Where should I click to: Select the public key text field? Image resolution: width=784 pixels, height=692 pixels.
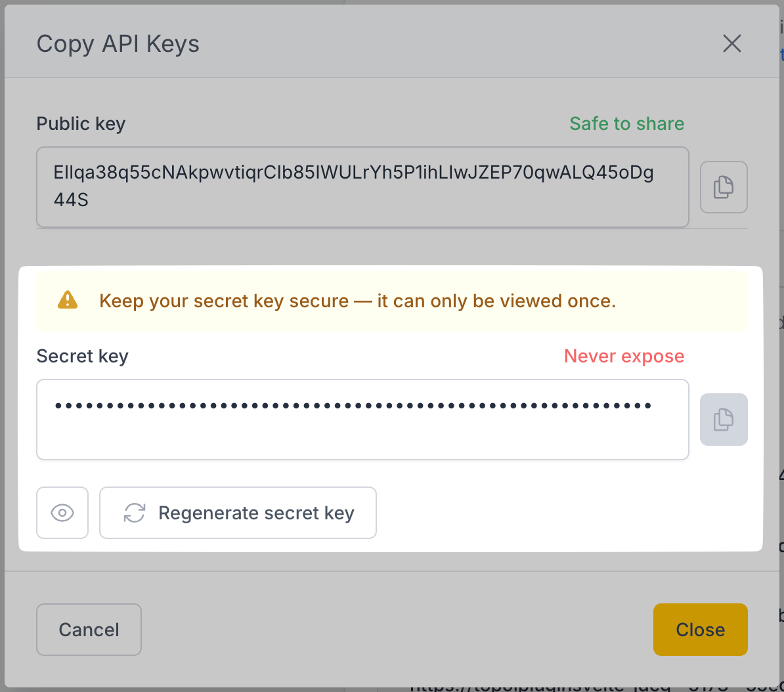362,187
